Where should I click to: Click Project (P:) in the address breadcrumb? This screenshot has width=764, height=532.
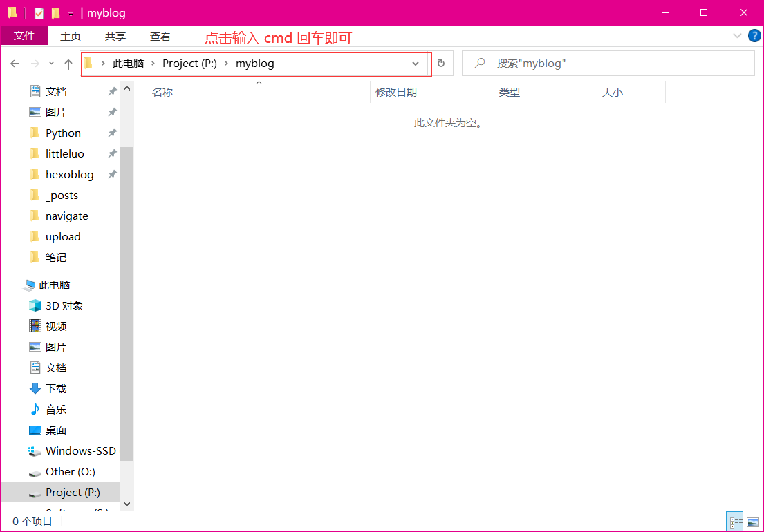(189, 64)
